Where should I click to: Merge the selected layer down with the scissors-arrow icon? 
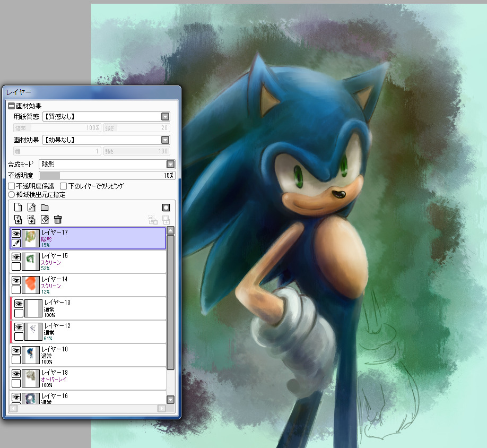[31, 219]
